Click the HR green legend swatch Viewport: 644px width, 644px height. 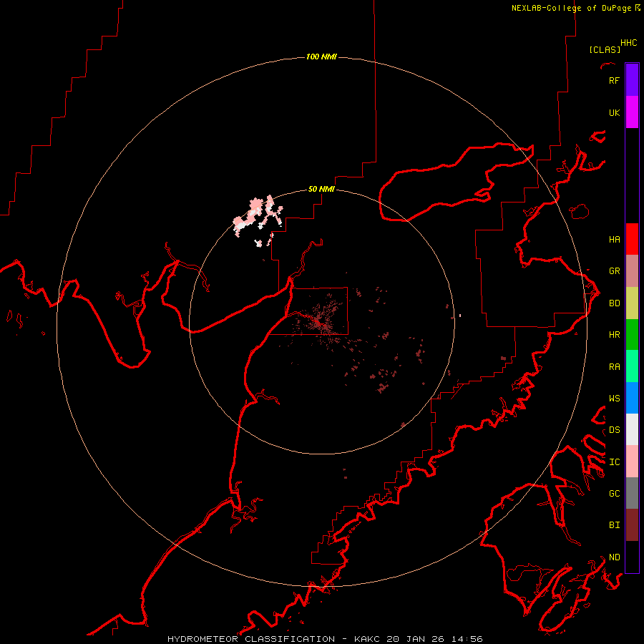pos(632,334)
